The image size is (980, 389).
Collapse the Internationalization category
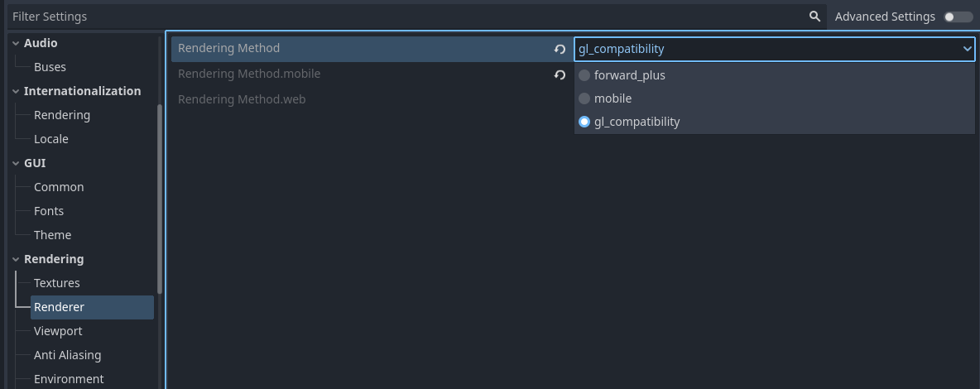[16, 91]
